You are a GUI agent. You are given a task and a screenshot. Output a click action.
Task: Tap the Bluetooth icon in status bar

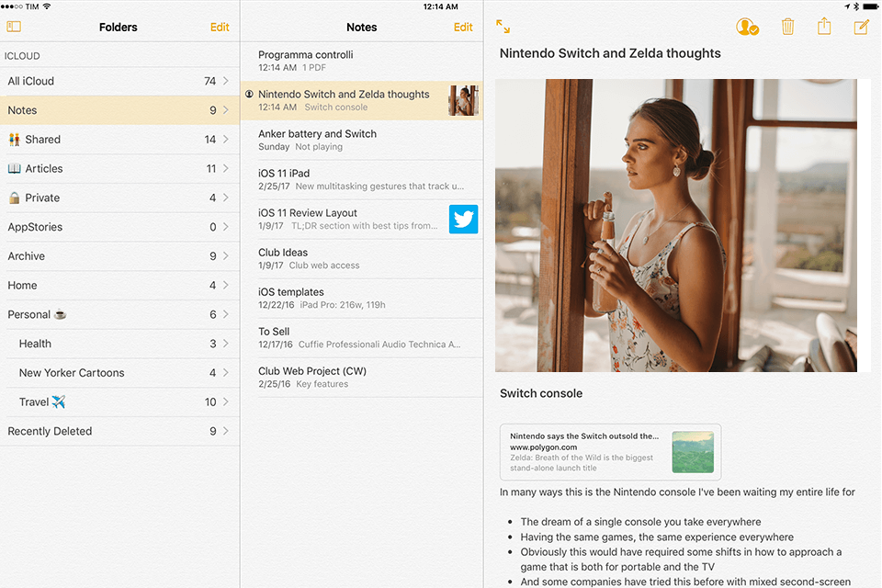tap(856, 6)
